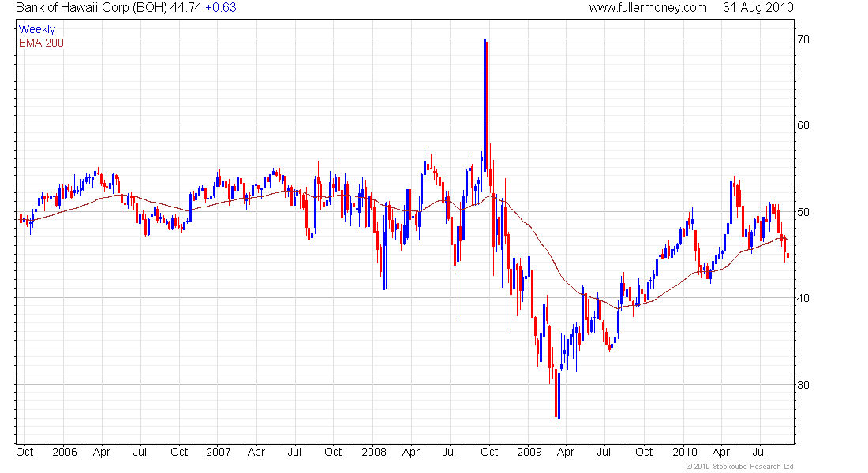Click the 2010 x-axis label
The image size is (868, 473).
click(x=685, y=452)
